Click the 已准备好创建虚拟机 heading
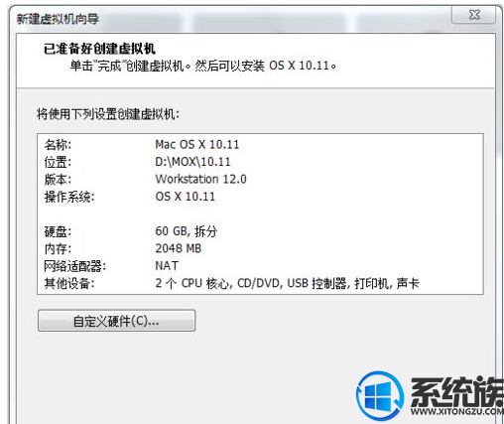Screen dimensions: 504x424 point(99,49)
